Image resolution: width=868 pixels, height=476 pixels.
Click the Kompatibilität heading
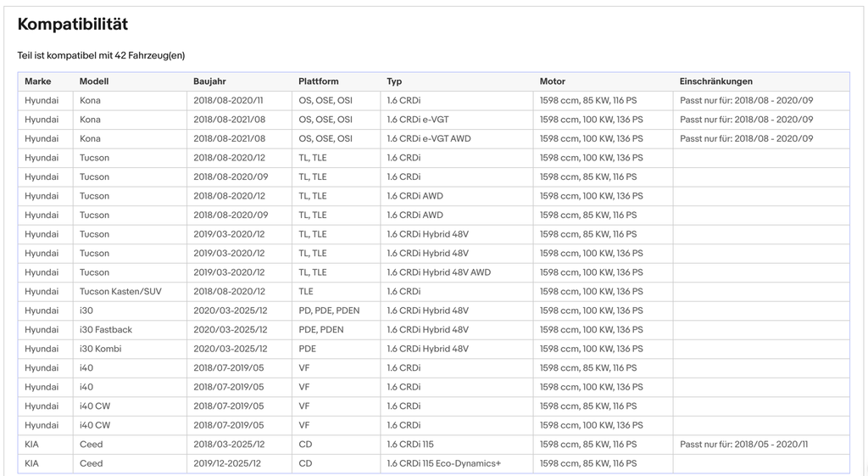pyautogui.click(x=73, y=24)
